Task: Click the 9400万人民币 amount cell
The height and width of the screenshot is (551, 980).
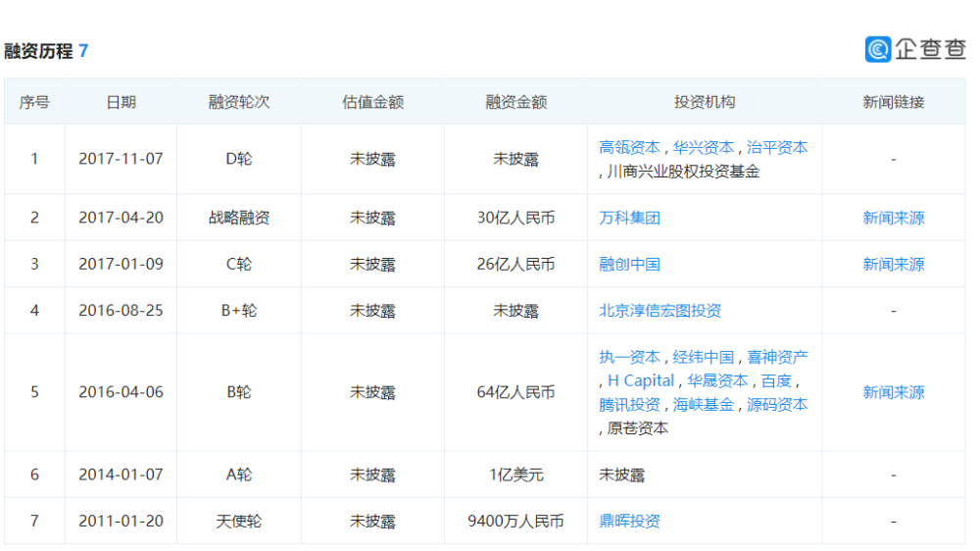Action: [515, 521]
